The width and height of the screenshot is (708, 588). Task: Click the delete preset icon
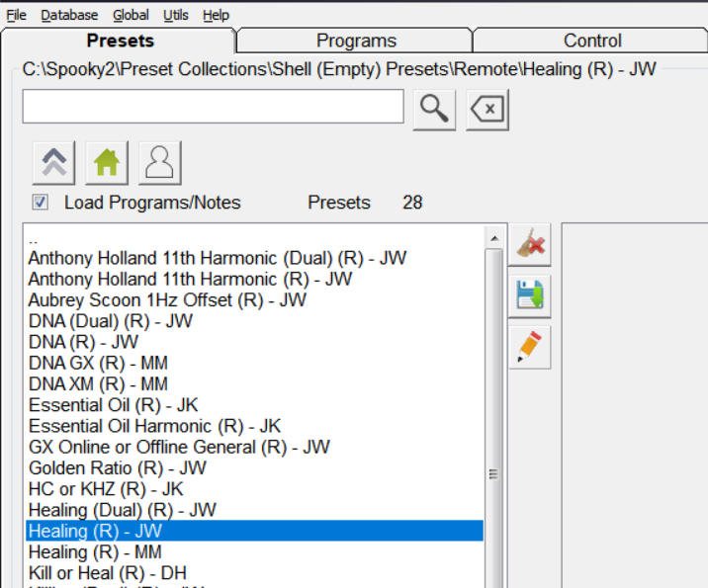click(530, 244)
